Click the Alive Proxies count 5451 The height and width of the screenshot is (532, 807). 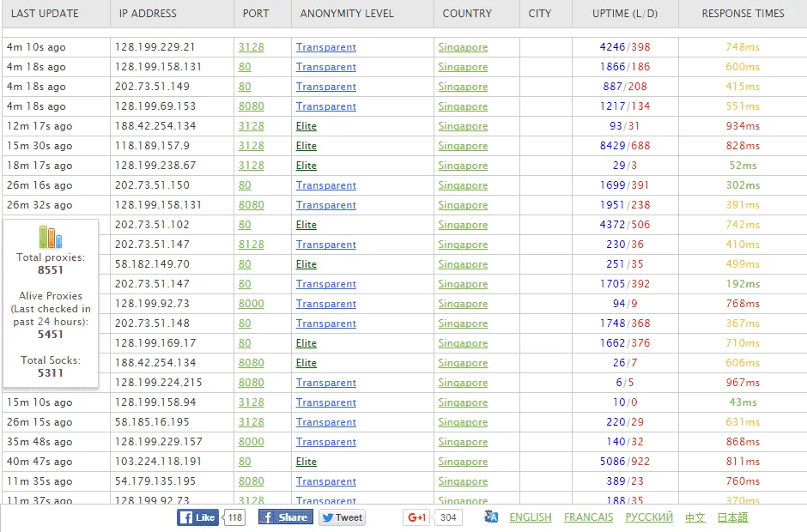(x=51, y=335)
